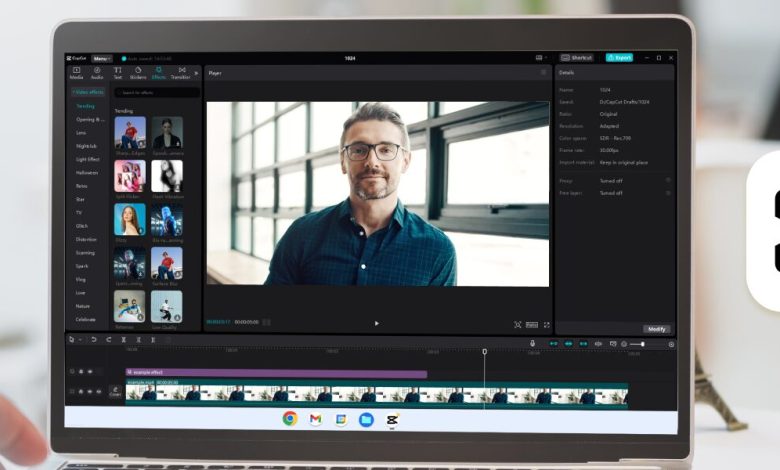Open the Transition tab
This screenshot has width=780, height=470.
(181, 73)
